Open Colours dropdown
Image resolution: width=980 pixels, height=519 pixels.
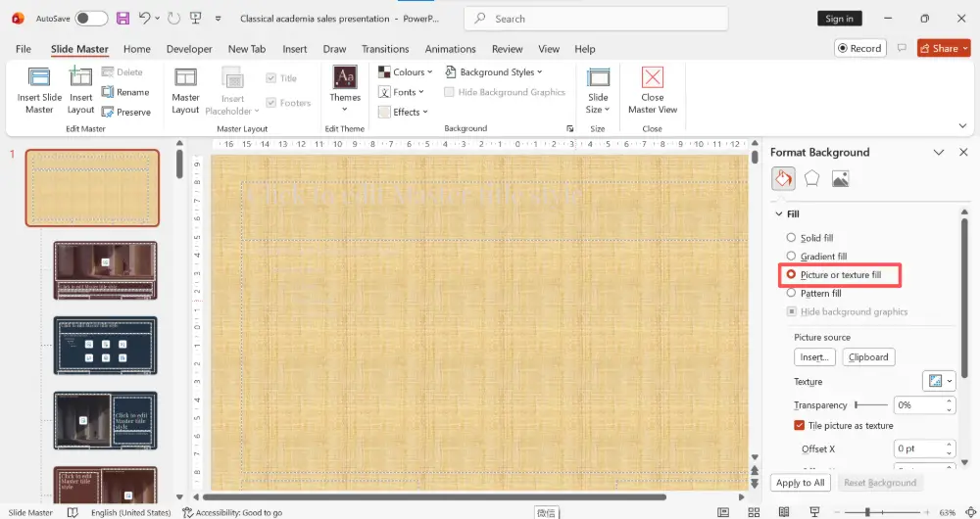pos(405,71)
